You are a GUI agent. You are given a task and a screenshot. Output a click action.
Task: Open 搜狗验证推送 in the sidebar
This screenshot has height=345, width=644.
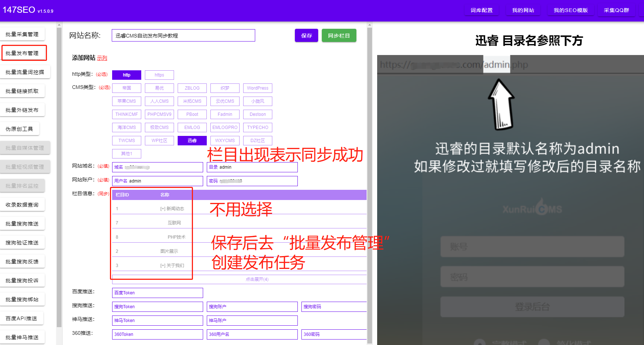(x=22, y=243)
